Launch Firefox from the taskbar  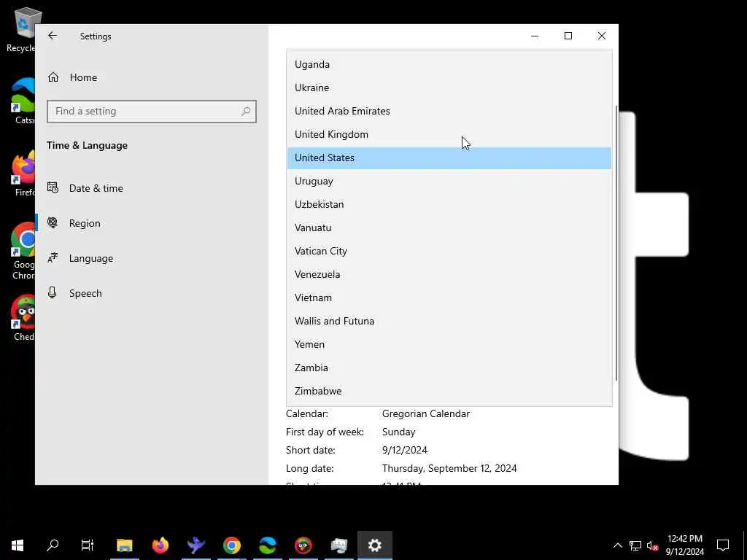pos(160,545)
